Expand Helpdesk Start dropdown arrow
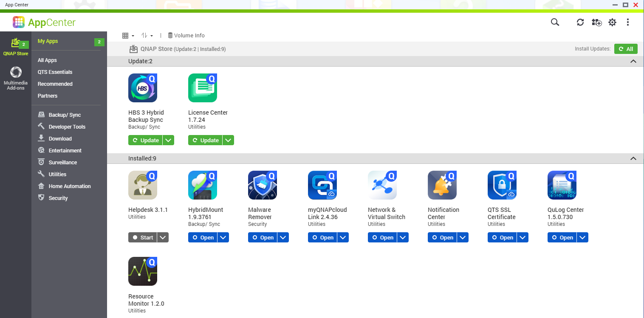Viewport: 644px width, 318px height. pyautogui.click(x=163, y=237)
